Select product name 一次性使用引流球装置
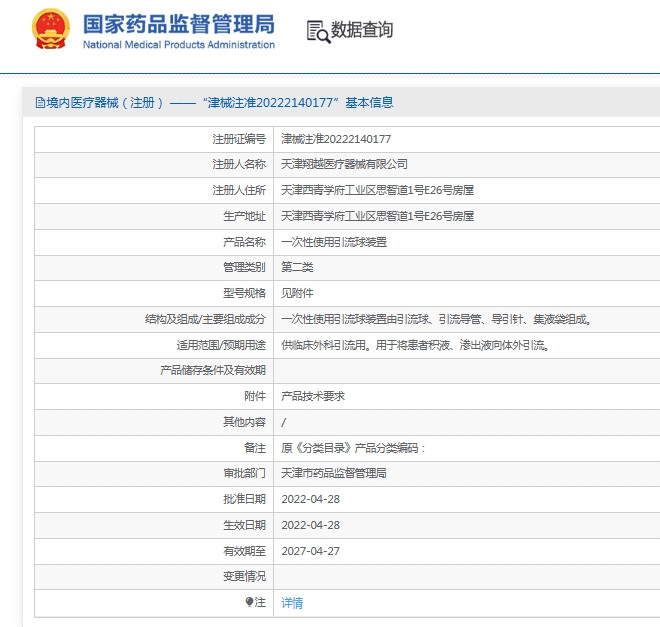The height and width of the screenshot is (627, 660). coord(334,242)
